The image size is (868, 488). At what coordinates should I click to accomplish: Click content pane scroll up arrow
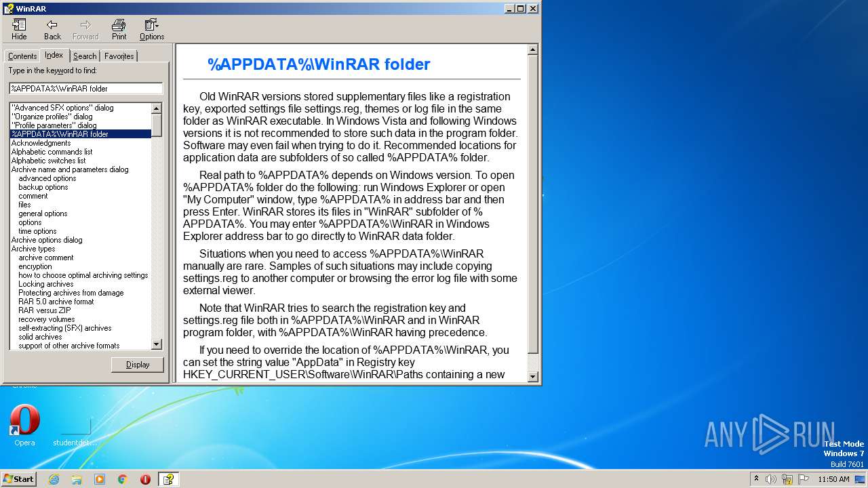point(532,49)
